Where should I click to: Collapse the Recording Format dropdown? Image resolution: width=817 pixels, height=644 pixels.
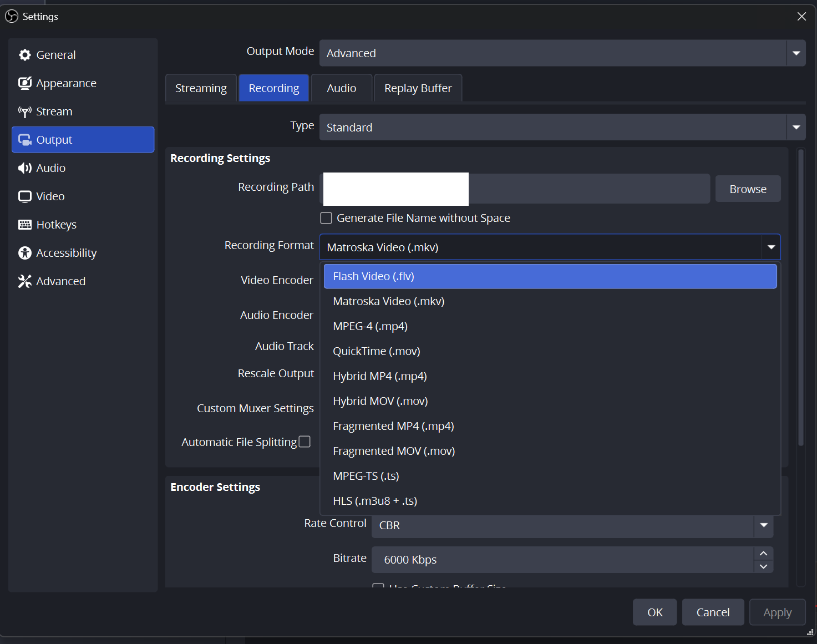click(x=550, y=247)
